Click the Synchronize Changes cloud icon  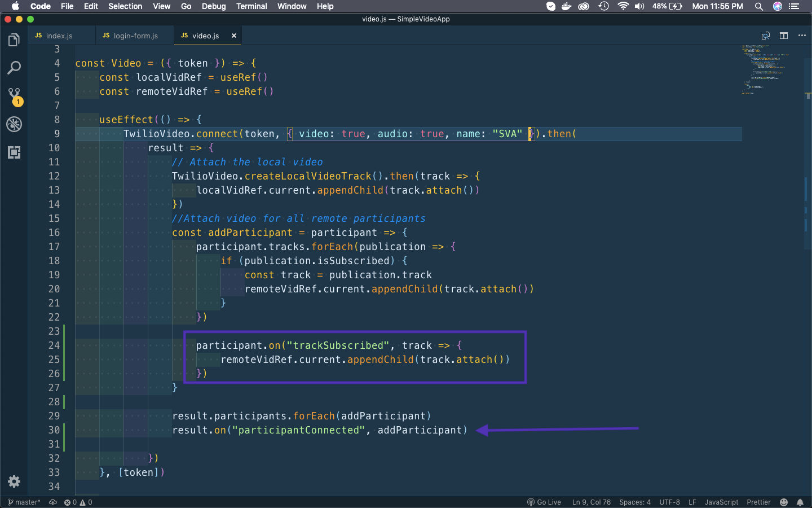click(53, 502)
